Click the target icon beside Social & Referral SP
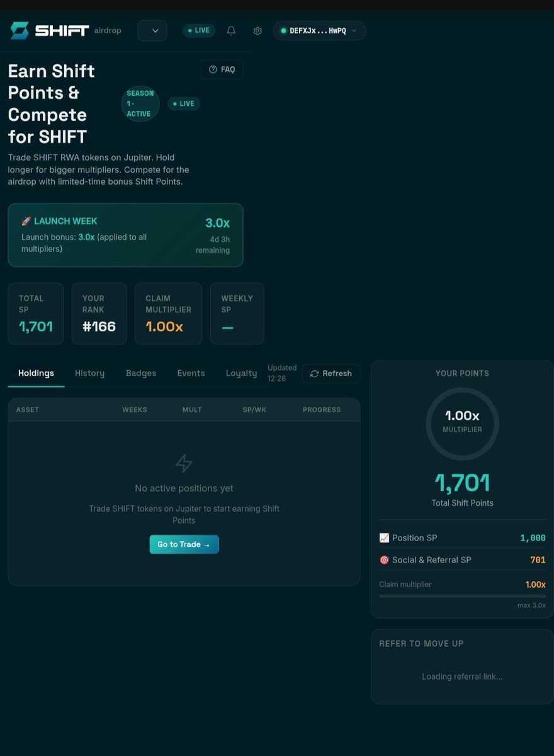554x756 pixels. click(x=384, y=559)
